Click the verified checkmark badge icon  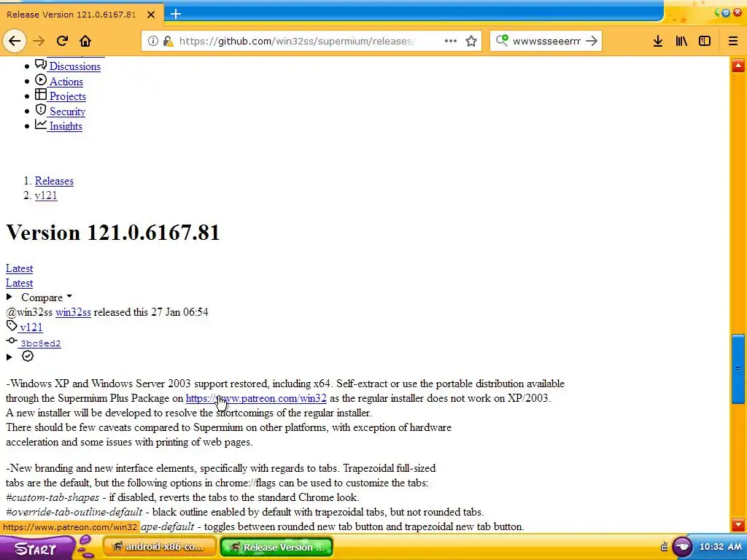[x=28, y=356]
